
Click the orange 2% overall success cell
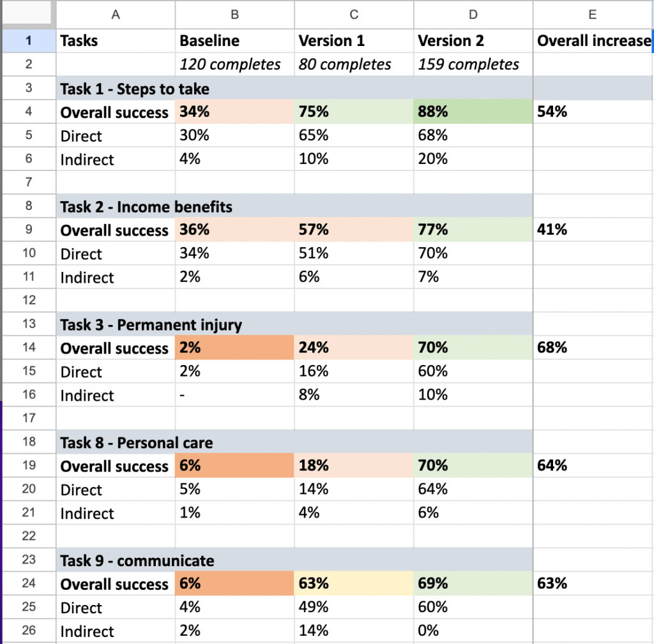(234, 348)
